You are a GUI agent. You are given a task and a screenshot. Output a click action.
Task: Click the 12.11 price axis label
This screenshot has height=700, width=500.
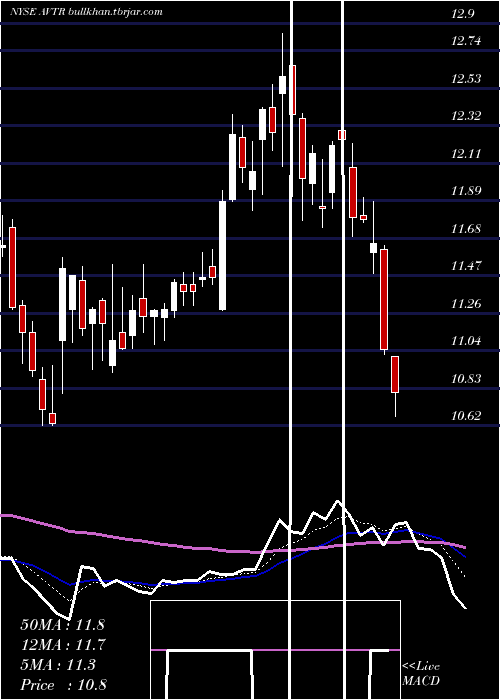pyautogui.click(x=466, y=154)
